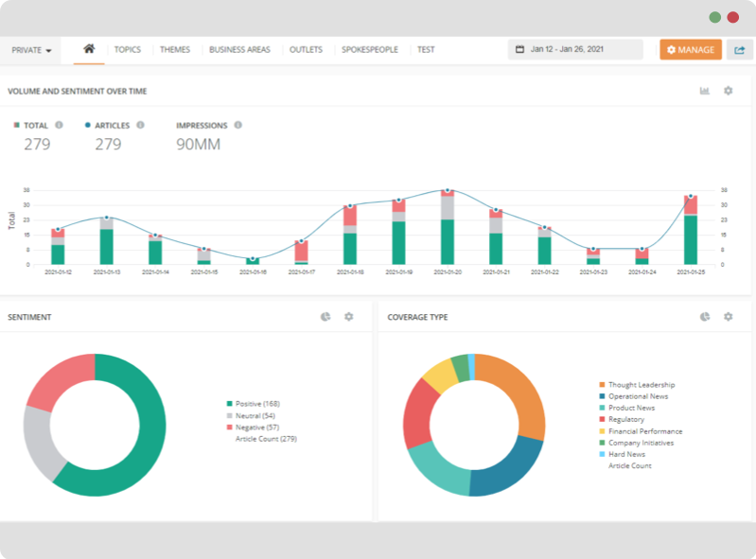Image resolution: width=756 pixels, height=559 pixels.
Task: Open the Jan 12 - Jan 26 date picker
Action: [x=574, y=49]
